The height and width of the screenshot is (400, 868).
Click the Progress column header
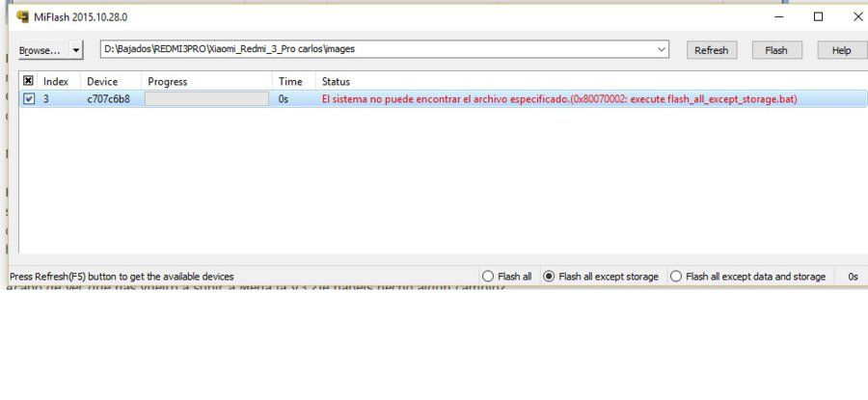click(x=206, y=81)
